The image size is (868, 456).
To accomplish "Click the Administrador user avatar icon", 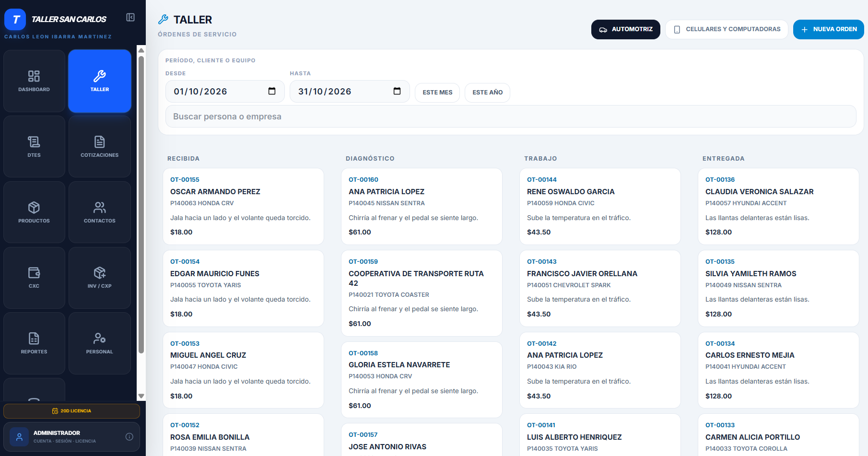I will click(19, 437).
